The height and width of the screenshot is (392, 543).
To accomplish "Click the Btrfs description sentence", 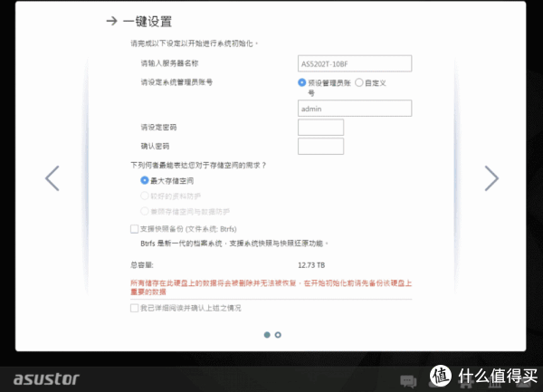I will [234, 244].
